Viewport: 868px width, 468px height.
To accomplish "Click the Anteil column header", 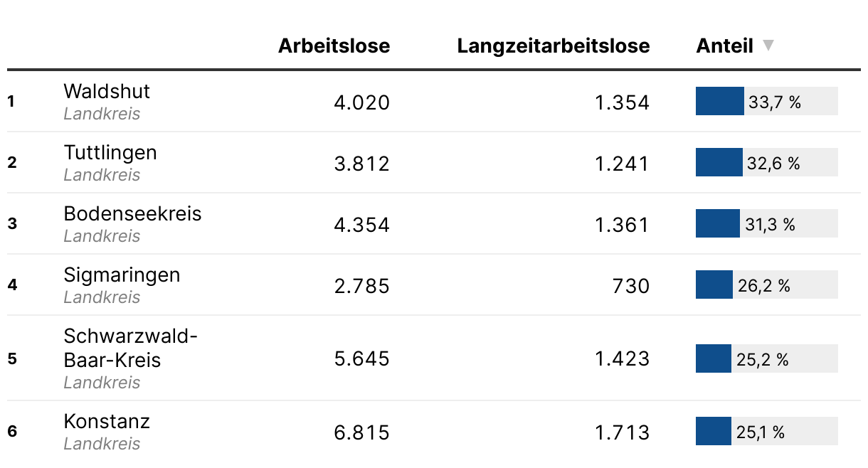I will (724, 46).
